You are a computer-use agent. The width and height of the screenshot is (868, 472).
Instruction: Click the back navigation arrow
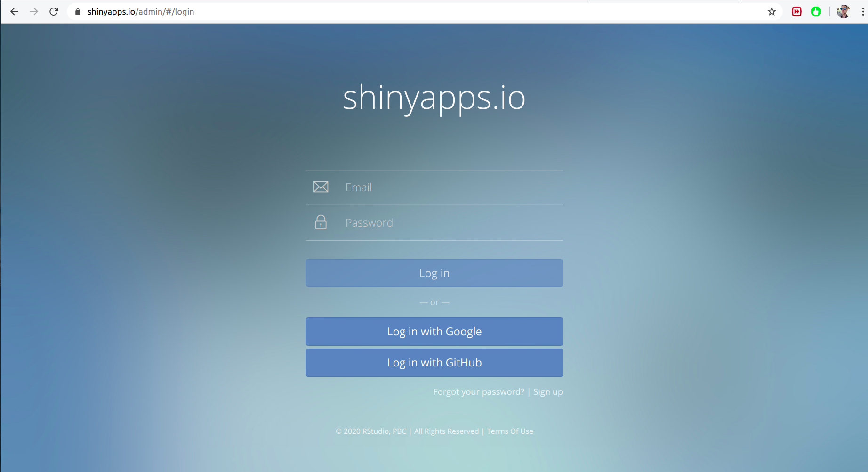point(14,11)
